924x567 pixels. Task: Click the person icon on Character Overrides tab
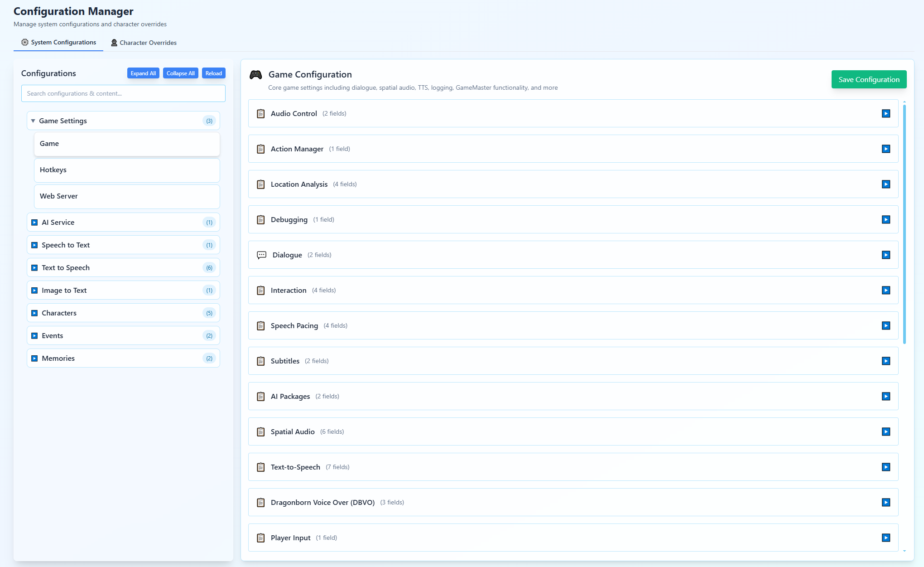(x=114, y=43)
